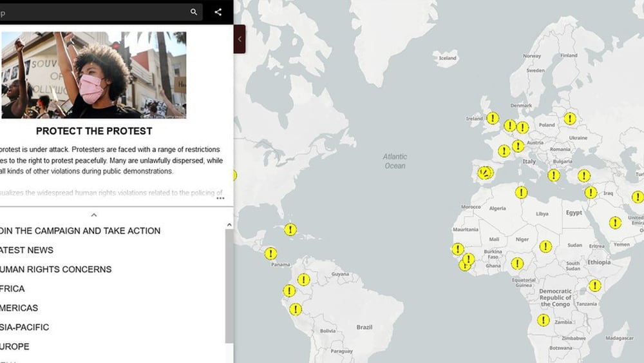Open Join the Campaign and Take Action

[x=80, y=231]
